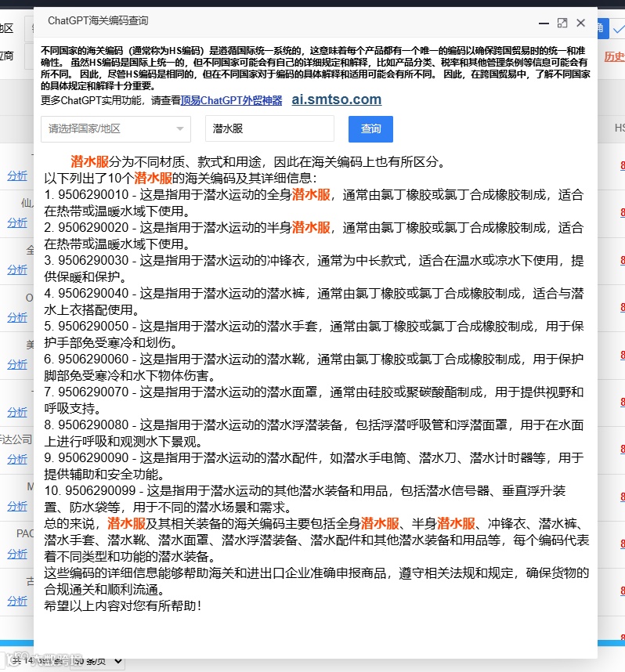Click the HS code 9506290090

click(x=93, y=457)
